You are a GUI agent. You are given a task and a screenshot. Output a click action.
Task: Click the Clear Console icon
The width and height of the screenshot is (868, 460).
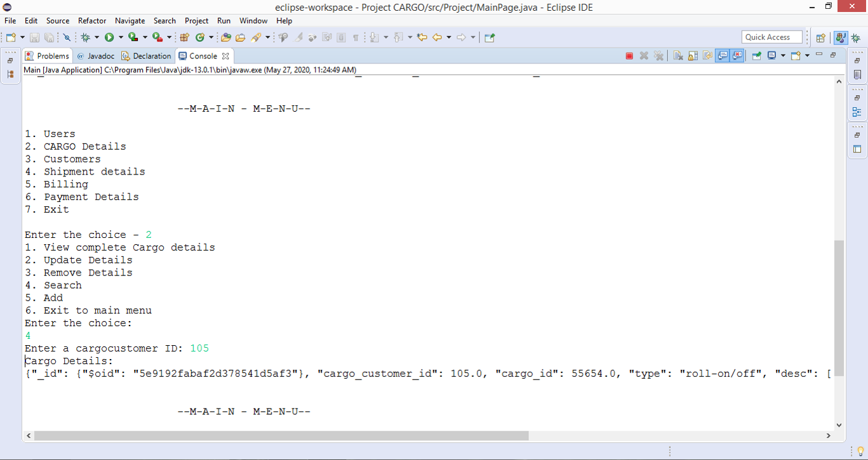point(678,56)
